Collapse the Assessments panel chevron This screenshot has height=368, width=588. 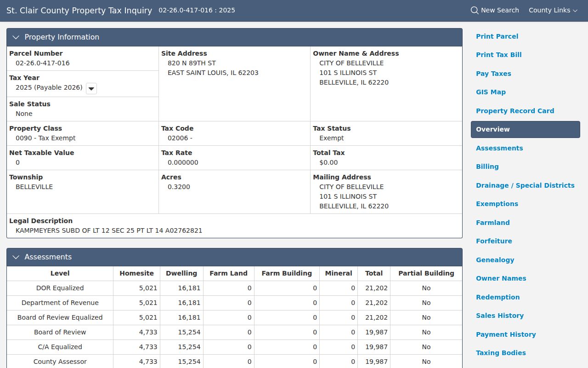pyautogui.click(x=16, y=257)
